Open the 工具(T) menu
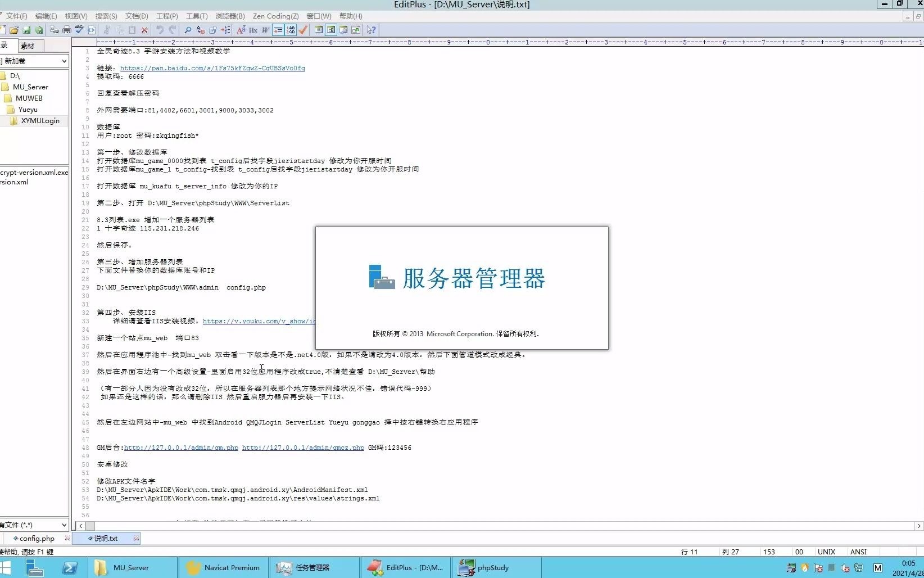This screenshot has height=578, width=924. [x=197, y=16]
